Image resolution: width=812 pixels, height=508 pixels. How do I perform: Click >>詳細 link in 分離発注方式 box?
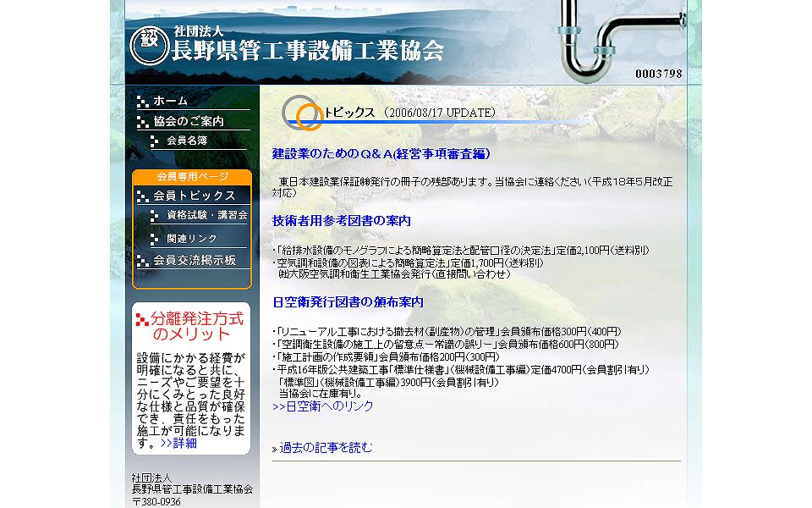pyautogui.click(x=178, y=443)
